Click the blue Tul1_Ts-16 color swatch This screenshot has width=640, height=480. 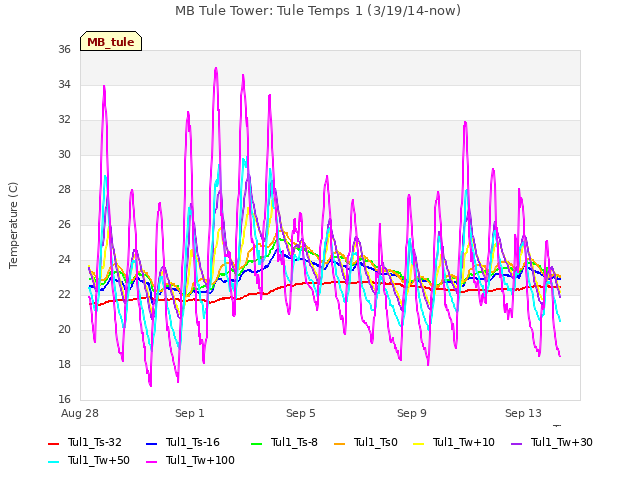click(x=151, y=444)
